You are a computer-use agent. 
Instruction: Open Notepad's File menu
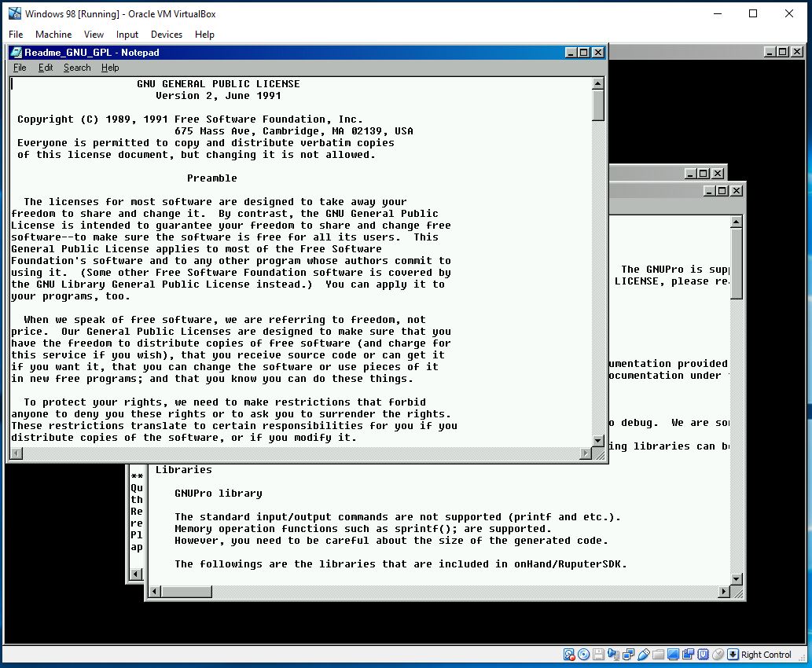[20, 68]
